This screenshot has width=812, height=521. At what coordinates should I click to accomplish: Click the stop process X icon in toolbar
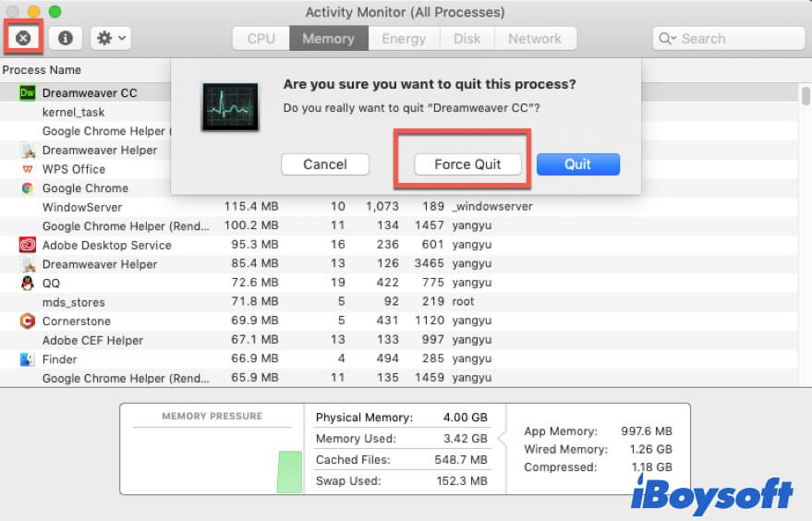click(x=23, y=39)
